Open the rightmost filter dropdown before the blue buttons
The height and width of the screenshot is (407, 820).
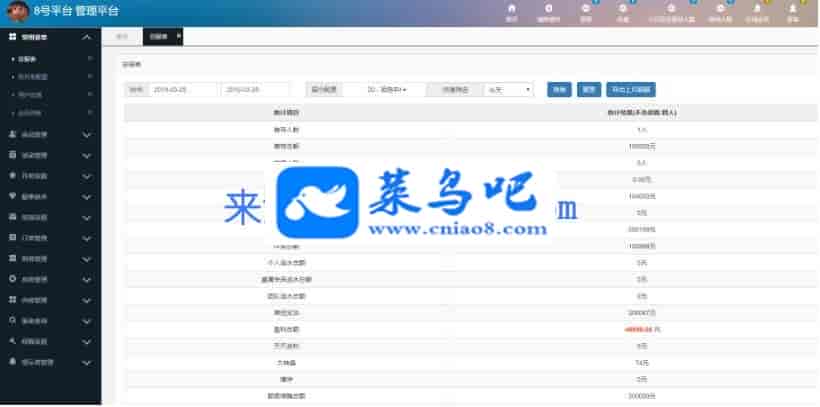pos(509,90)
